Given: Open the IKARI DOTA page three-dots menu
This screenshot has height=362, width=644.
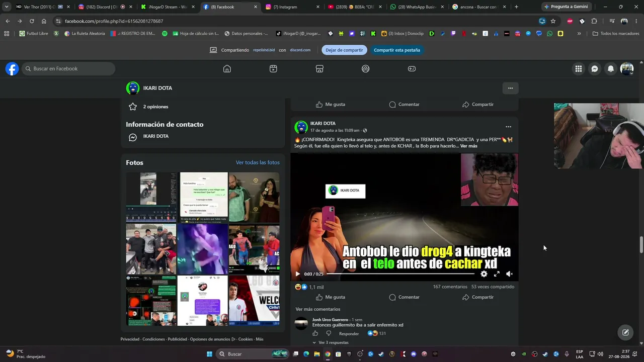Looking at the screenshot, I should point(510,88).
